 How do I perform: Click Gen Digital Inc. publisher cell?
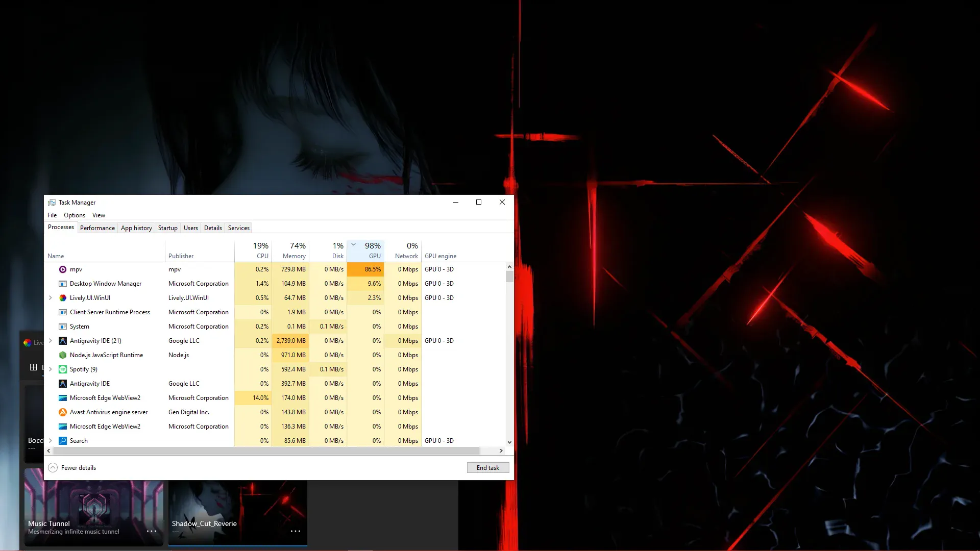pyautogui.click(x=200, y=412)
